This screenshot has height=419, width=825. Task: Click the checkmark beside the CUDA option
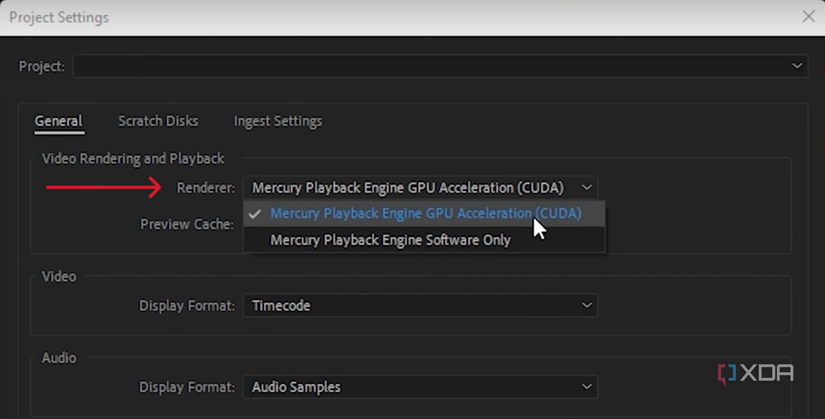(255, 214)
